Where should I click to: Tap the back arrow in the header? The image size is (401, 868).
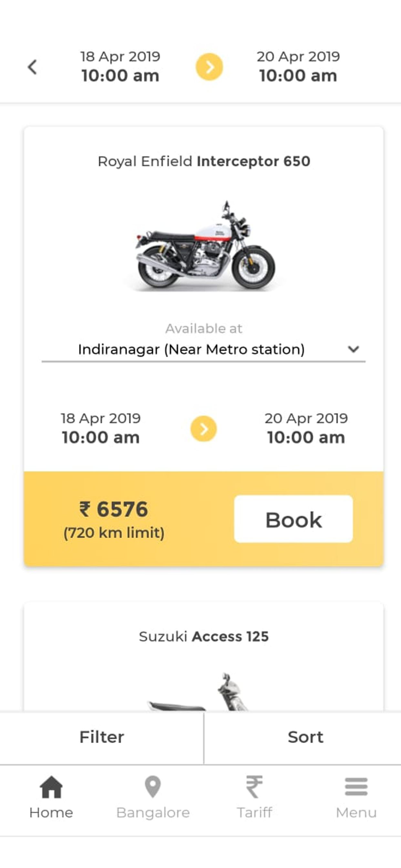coord(33,67)
